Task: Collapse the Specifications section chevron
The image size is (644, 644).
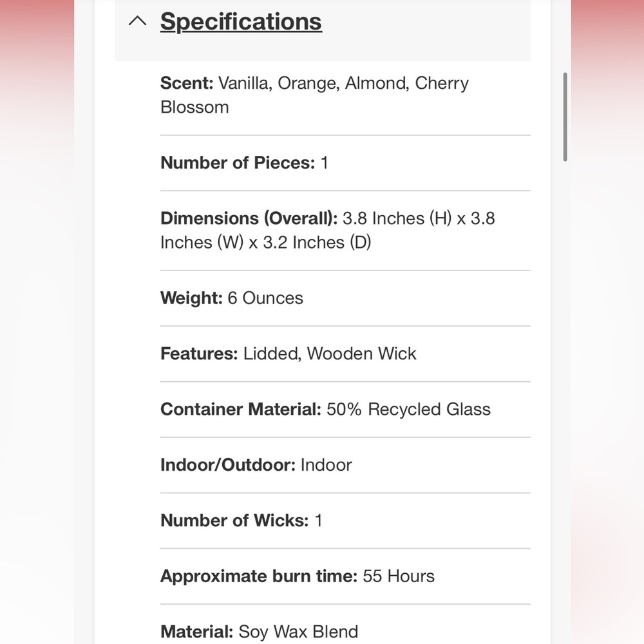Action: [137, 21]
